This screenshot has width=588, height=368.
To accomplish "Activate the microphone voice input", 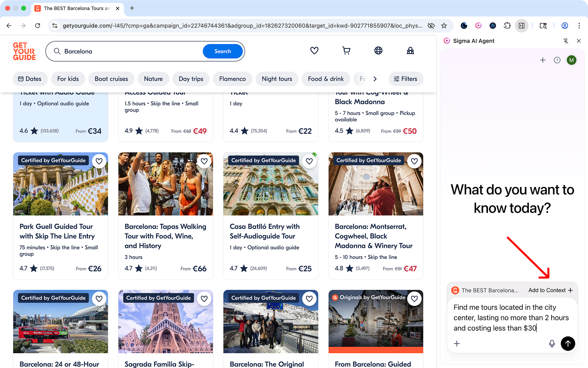I will point(552,343).
